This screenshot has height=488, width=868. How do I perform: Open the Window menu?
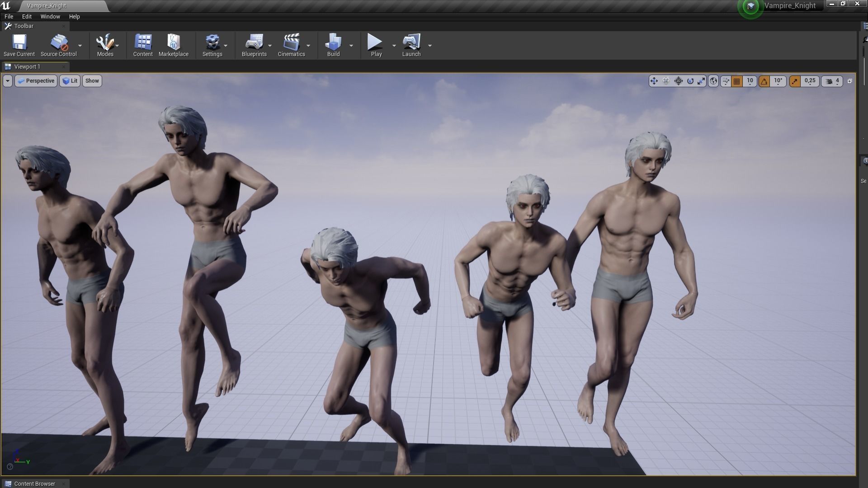(x=50, y=16)
